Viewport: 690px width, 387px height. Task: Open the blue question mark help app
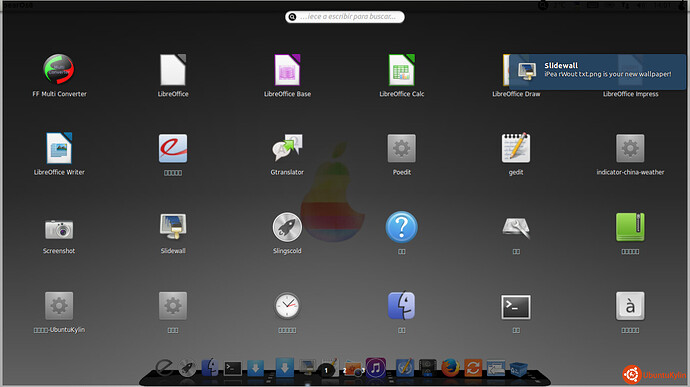click(x=401, y=227)
